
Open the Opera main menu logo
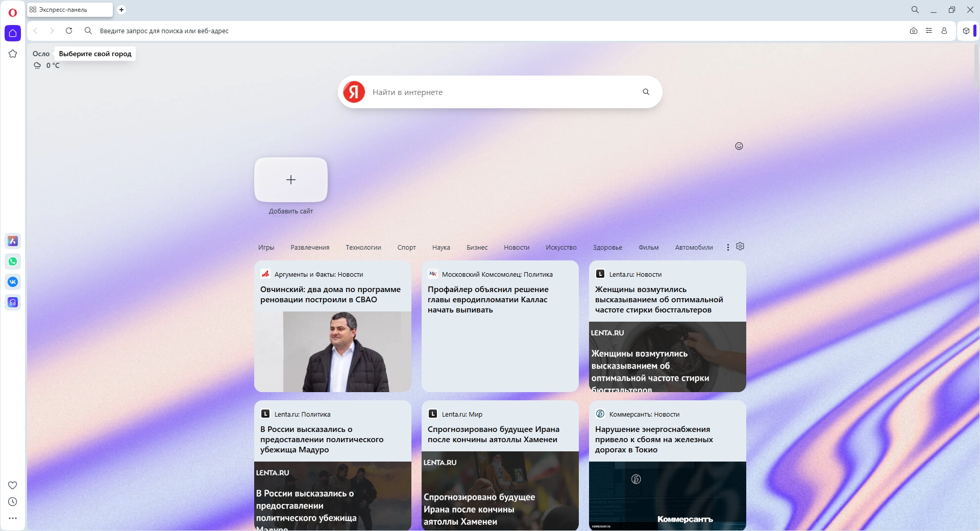[x=13, y=12]
